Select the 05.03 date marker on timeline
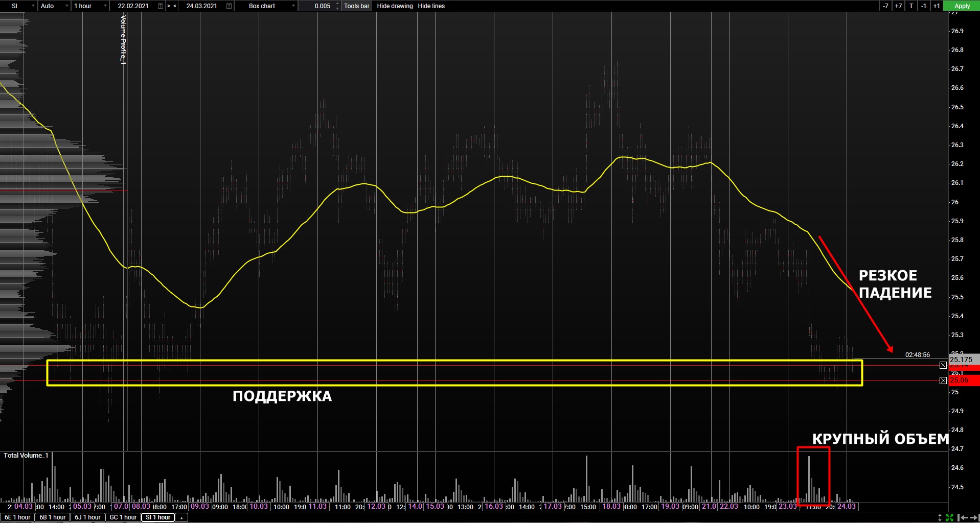The width and height of the screenshot is (980, 523). (x=82, y=506)
